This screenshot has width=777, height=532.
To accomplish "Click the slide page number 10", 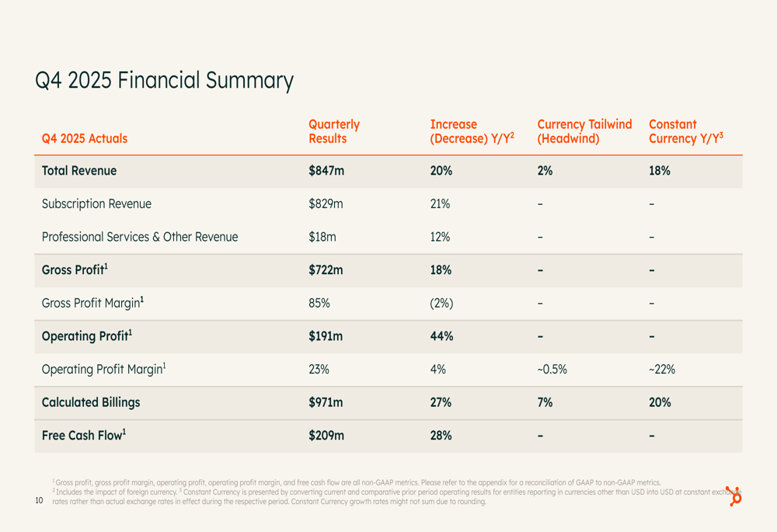I will click(x=39, y=501).
